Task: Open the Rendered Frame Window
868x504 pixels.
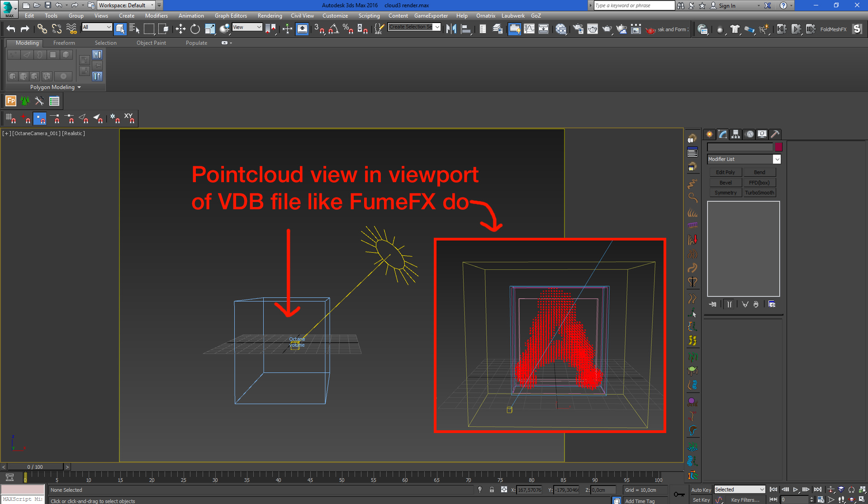Action: [592, 29]
